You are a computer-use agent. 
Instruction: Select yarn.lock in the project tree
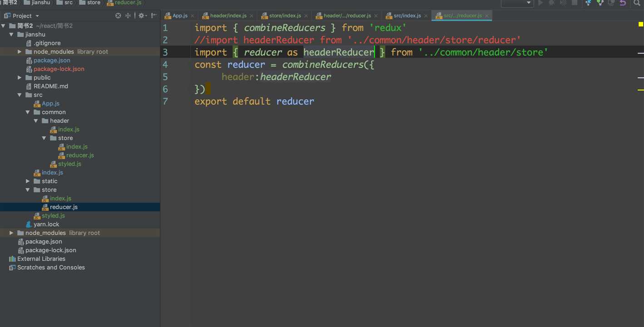(46, 224)
